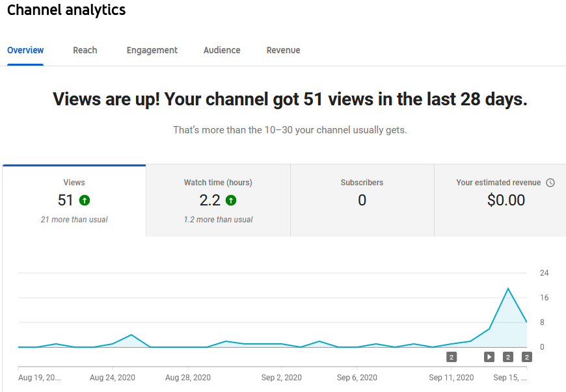
Task: Select the Audience tab
Action: click(222, 50)
